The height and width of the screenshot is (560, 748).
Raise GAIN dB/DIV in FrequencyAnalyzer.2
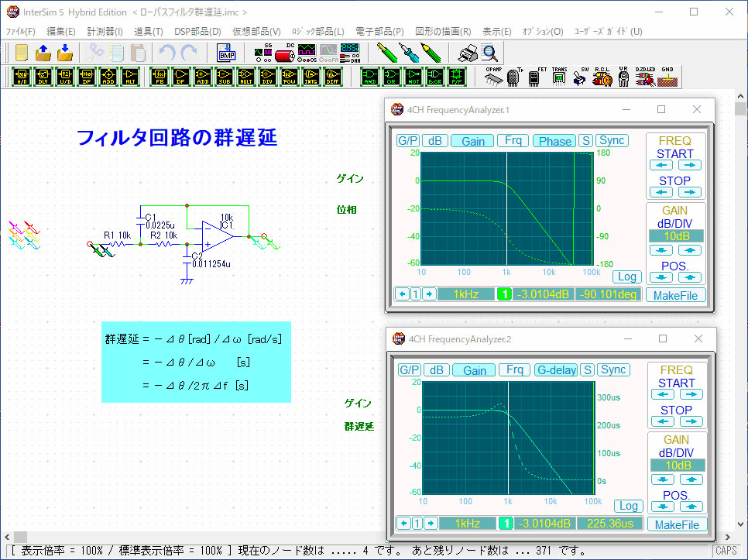691,479
